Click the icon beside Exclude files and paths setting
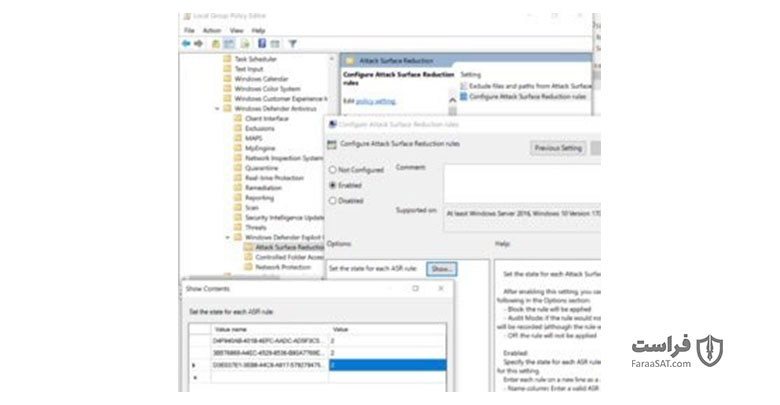Viewport: 780px width, 405px height. pyautogui.click(x=464, y=86)
